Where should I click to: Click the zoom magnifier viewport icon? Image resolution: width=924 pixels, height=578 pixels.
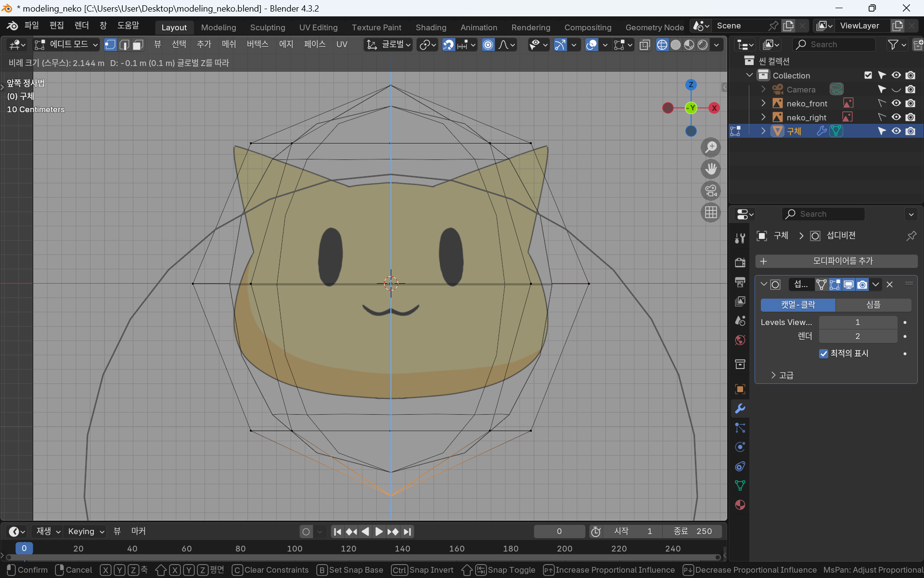711,147
